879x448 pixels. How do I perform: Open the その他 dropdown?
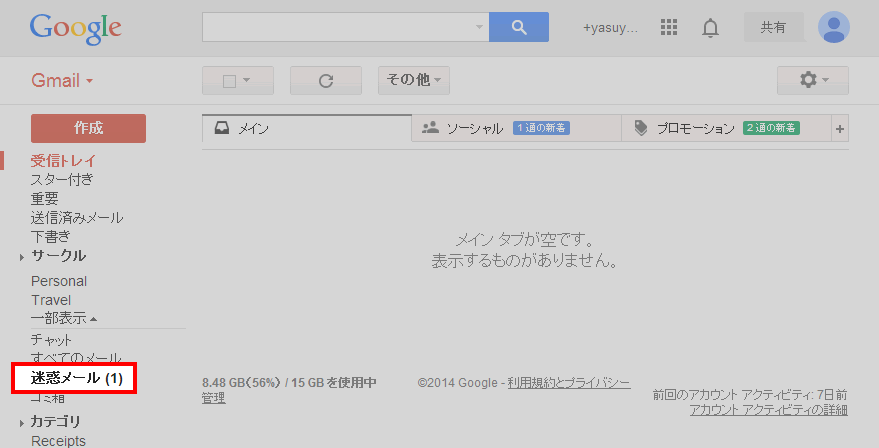click(413, 80)
